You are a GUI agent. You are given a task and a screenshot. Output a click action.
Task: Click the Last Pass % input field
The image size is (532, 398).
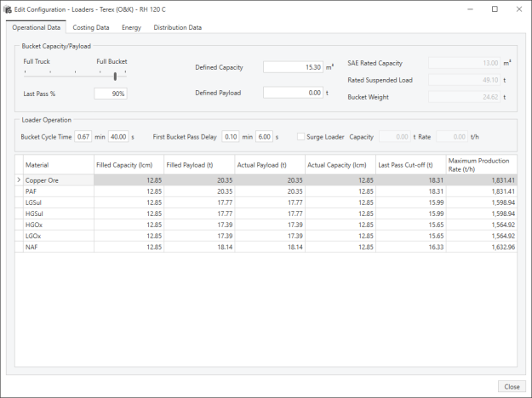pos(110,94)
